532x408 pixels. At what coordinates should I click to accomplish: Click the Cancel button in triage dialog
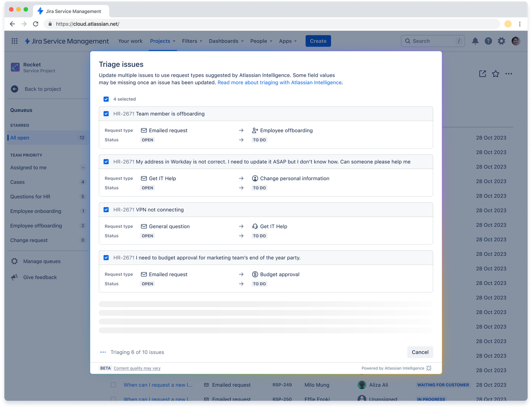(420, 352)
